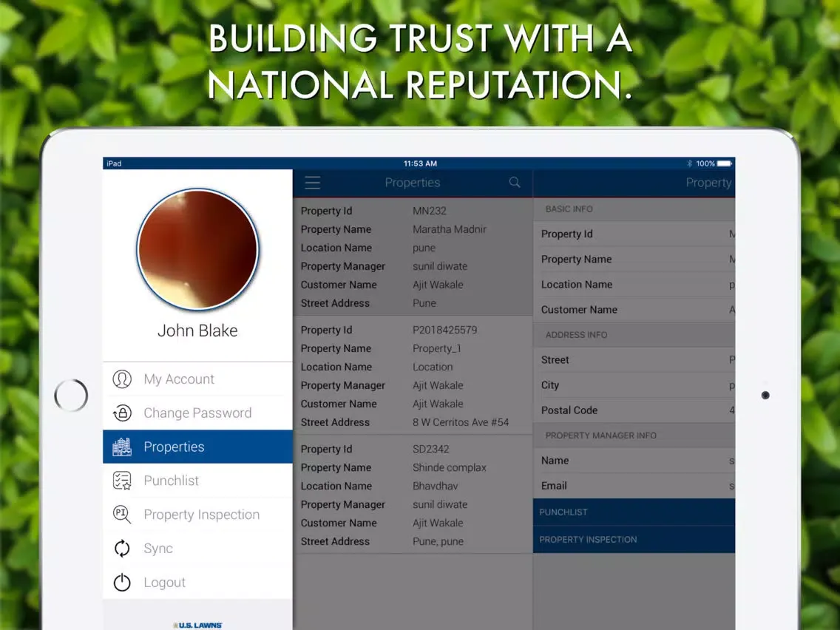The width and height of the screenshot is (840, 630).
Task: Tap John Blake's profile photo
Action: coord(197,249)
